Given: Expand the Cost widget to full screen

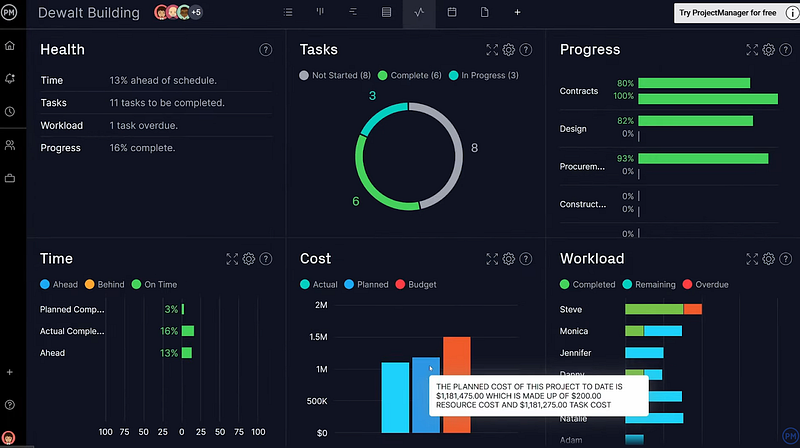Looking at the screenshot, I should (x=492, y=259).
